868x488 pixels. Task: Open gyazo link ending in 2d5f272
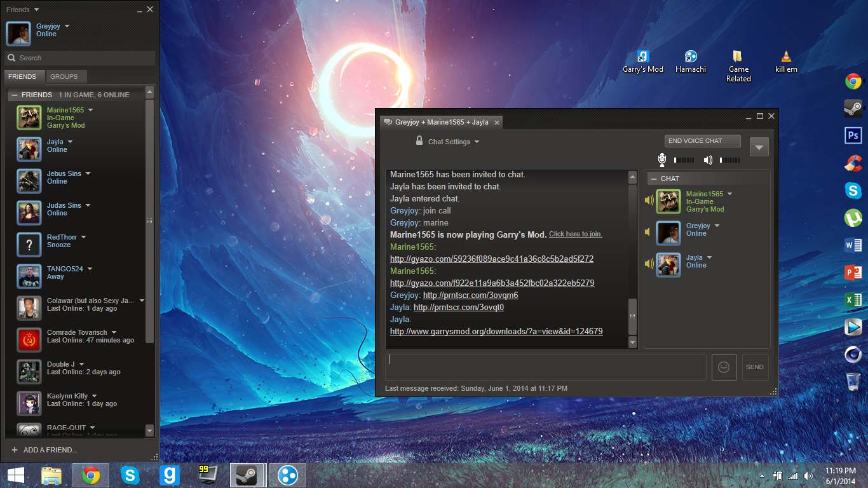click(x=492, y=259)
